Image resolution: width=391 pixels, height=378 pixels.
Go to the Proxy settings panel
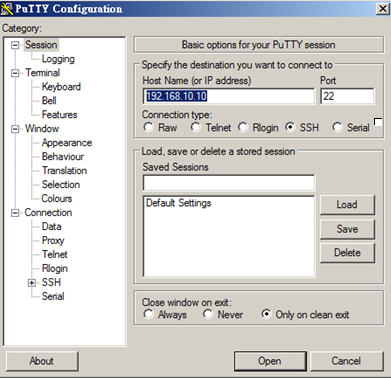(53, 240)
